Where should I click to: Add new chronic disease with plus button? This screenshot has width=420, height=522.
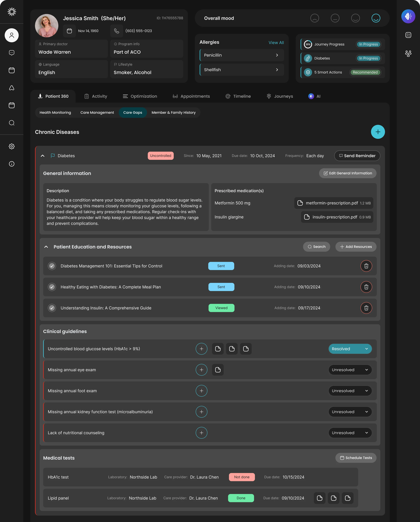coord(378,132)
